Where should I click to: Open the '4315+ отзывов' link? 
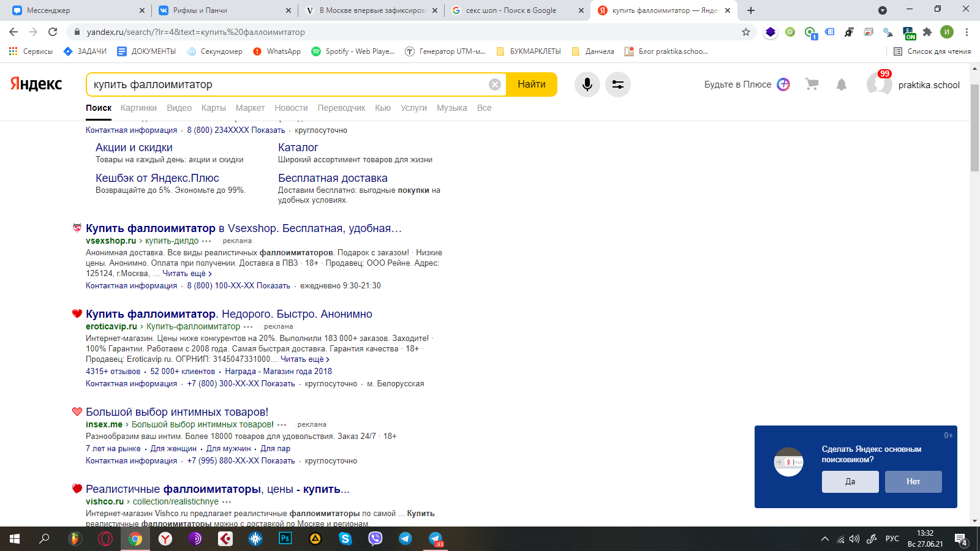tap(113, 372)
